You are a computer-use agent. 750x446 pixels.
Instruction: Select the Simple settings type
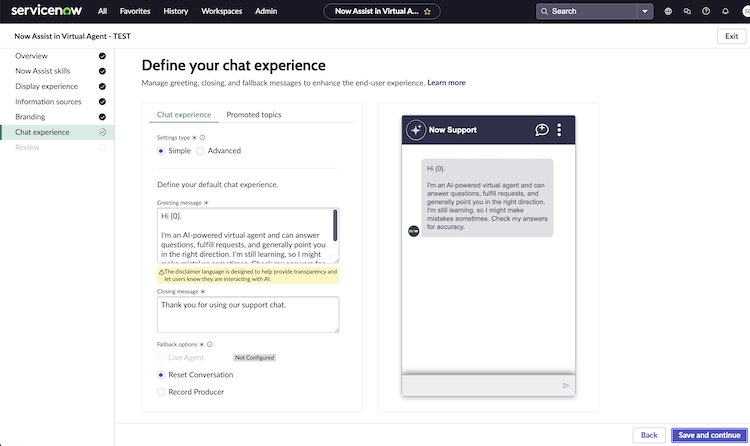tap(161, 151)
